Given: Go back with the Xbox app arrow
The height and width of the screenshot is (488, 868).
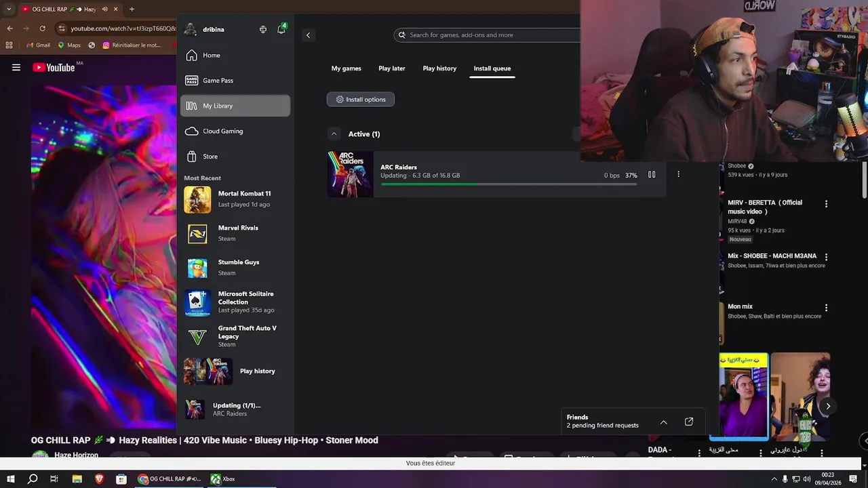Looking at the screenshot, I should click(x=308, y=35).
